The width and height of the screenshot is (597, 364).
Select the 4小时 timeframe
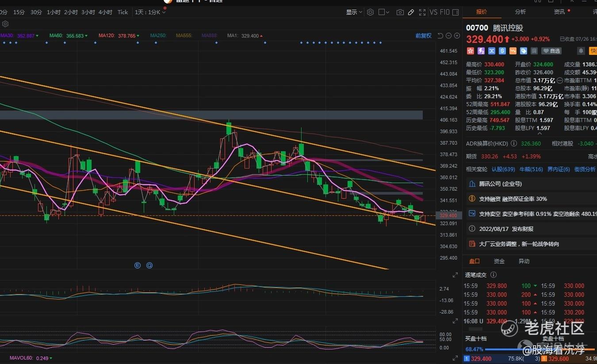[105, 12]
